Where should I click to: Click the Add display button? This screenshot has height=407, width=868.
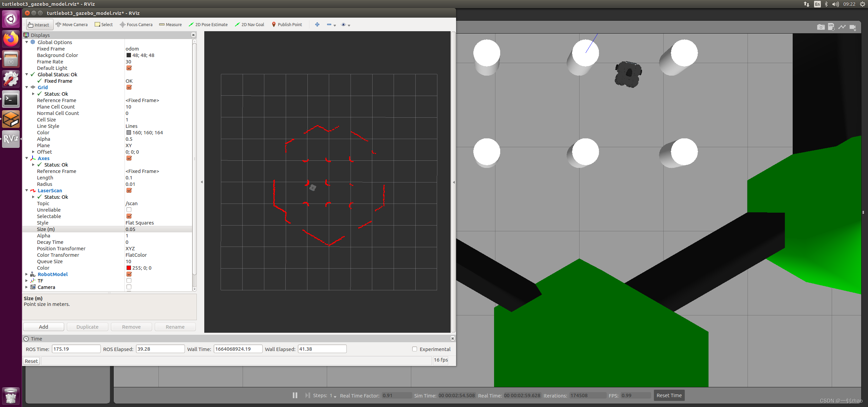(x=43, y=327)
